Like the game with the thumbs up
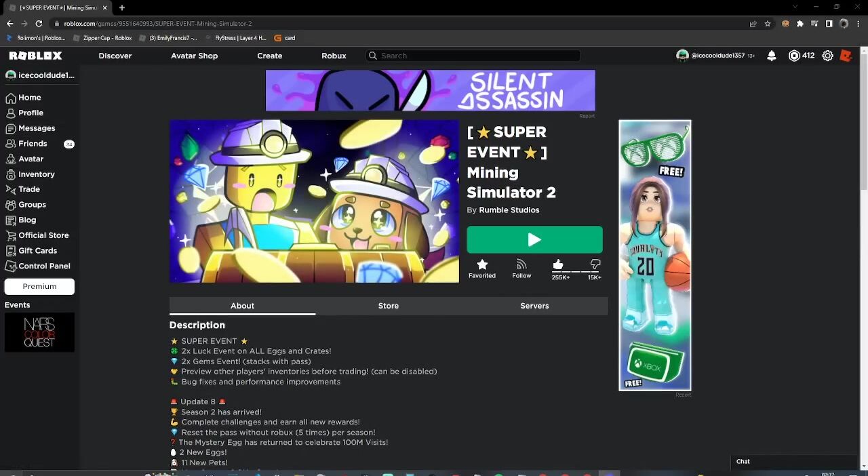The image size is (868, 476). tap(558, 264)
